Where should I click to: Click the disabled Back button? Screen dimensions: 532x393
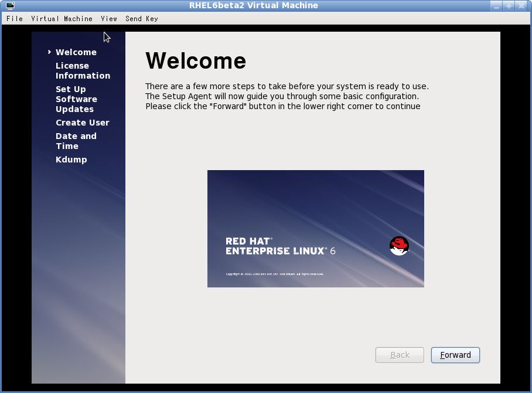click(x=400, y=355)
